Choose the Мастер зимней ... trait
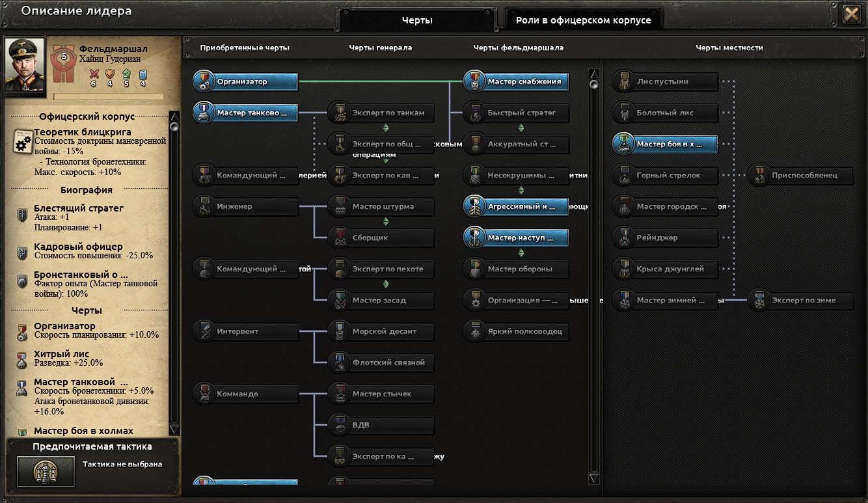Image resolution: width=868 pixels, height=503 pixels. pos(666,300)
